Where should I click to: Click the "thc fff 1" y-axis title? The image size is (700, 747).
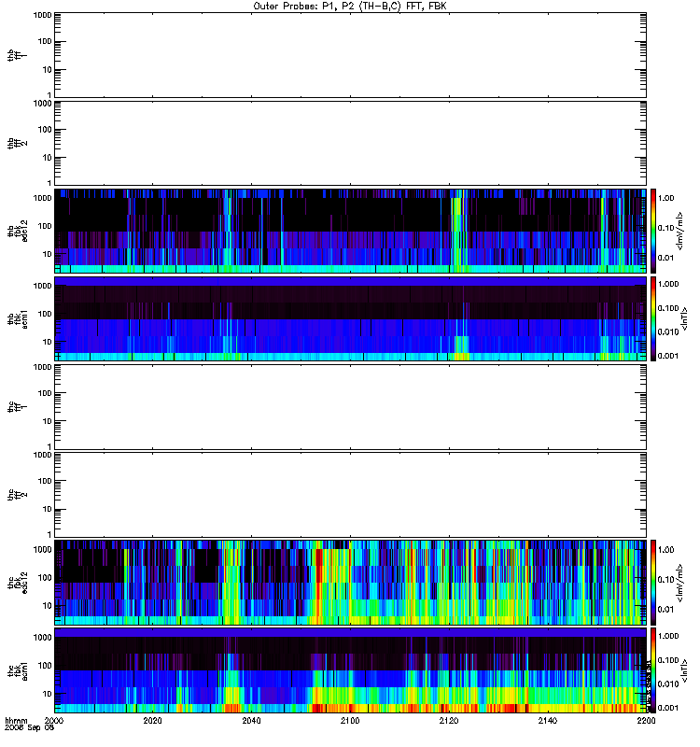pyautogui.click(x=17, y=407)
